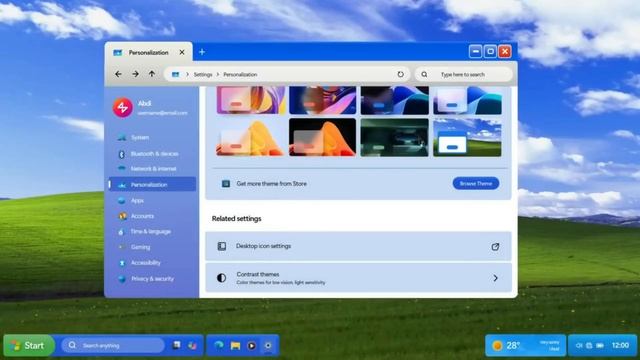Click Settings gear in taskbar

(268, 345)
